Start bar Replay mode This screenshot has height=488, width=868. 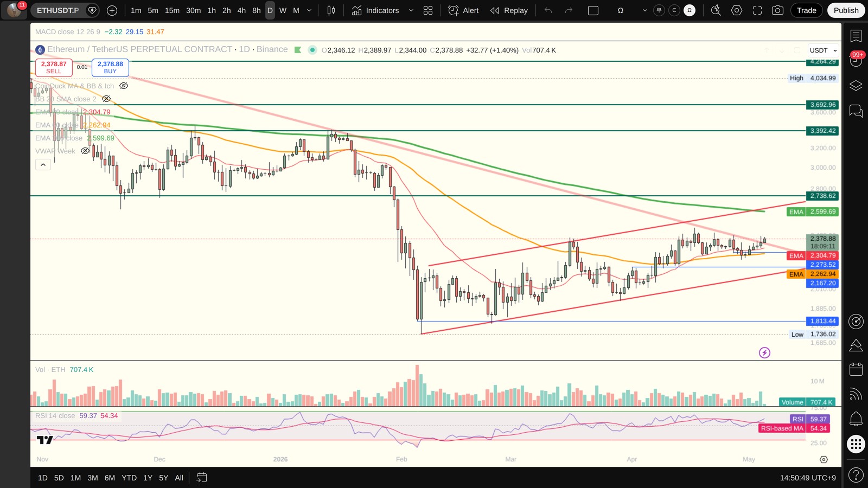(x=509, y=10)
